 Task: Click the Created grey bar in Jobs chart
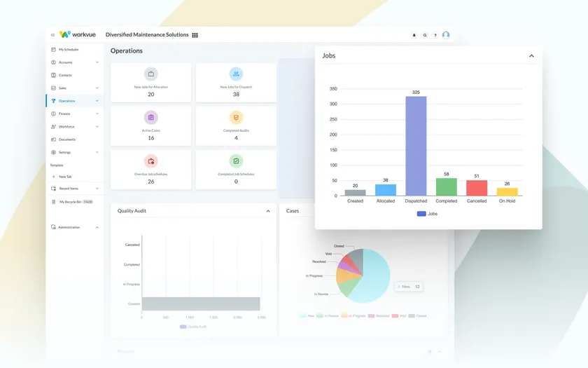click(x=355, y=193)
